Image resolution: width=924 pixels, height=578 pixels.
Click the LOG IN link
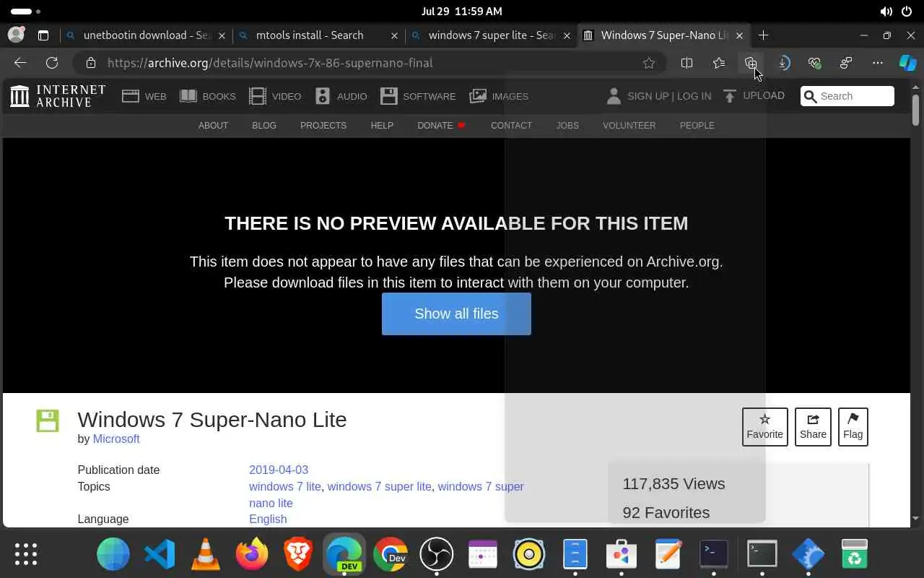coord(694,96)
